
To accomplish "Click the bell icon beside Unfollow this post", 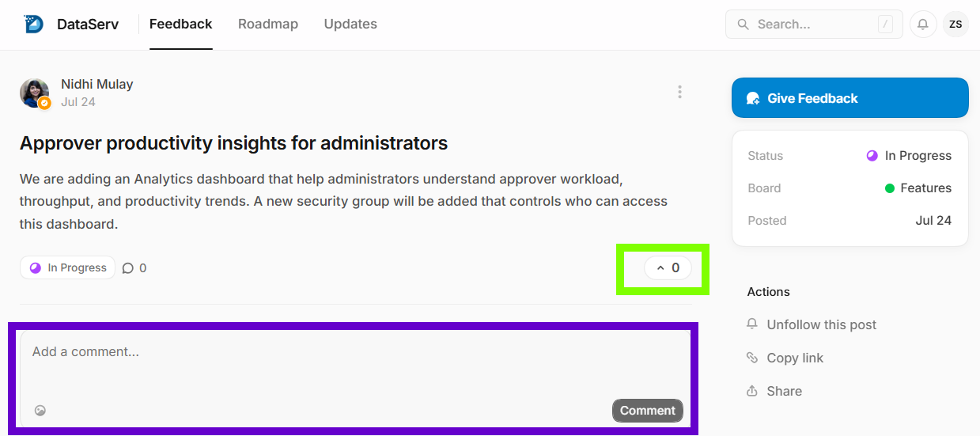I will point(752,324).
